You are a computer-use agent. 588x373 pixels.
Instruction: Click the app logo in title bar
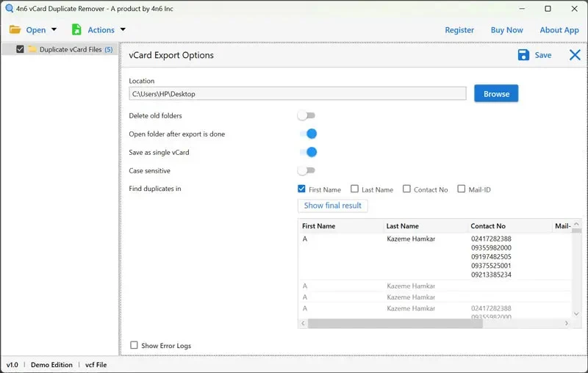[x=8, y=9]
